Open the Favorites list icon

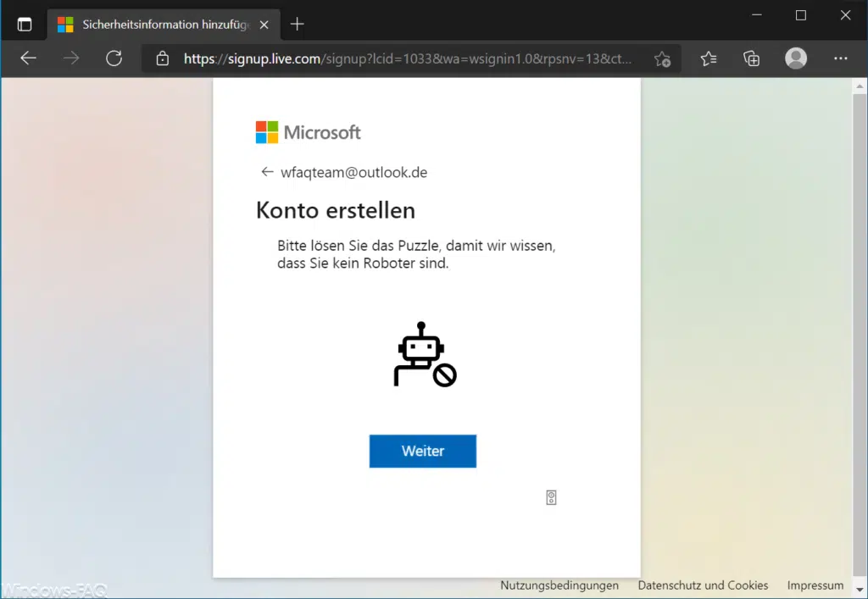[x=708, y=58]
